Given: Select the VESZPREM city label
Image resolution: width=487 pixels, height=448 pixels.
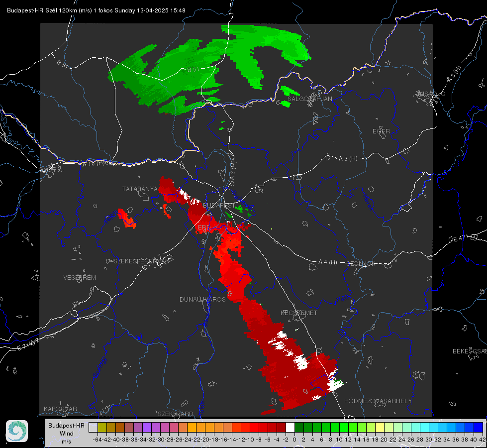Looking at the screenshot, I should click(x=80, y=278).
